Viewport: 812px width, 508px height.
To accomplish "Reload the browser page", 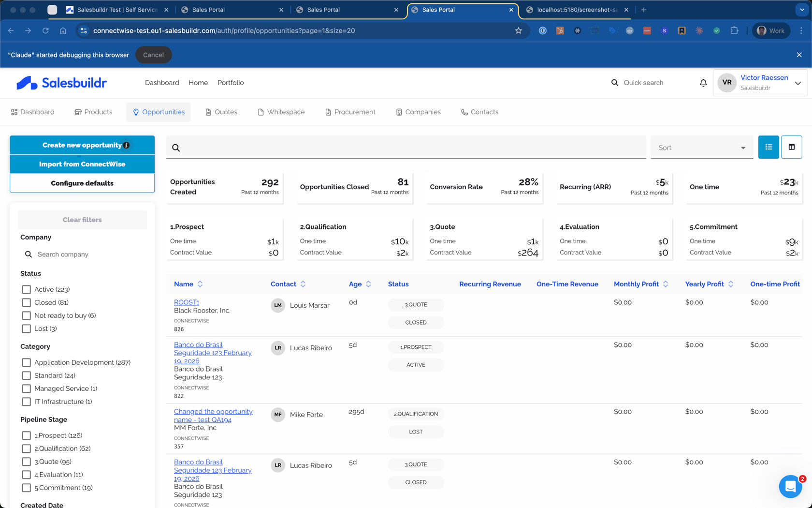I will (45, 30).
